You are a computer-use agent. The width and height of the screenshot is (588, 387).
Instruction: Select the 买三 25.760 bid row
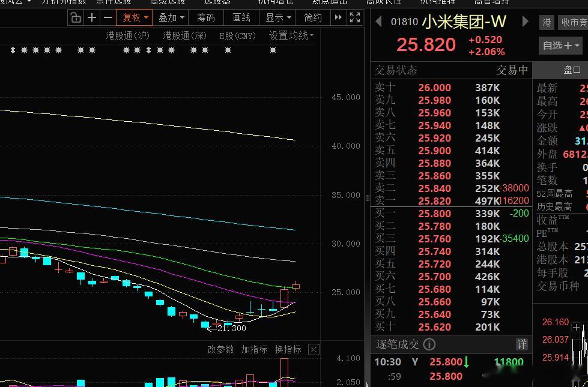point(451,239)
